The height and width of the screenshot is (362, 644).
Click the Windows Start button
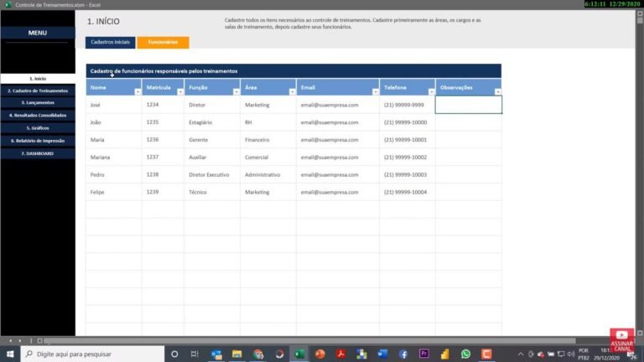click(10, 354)
